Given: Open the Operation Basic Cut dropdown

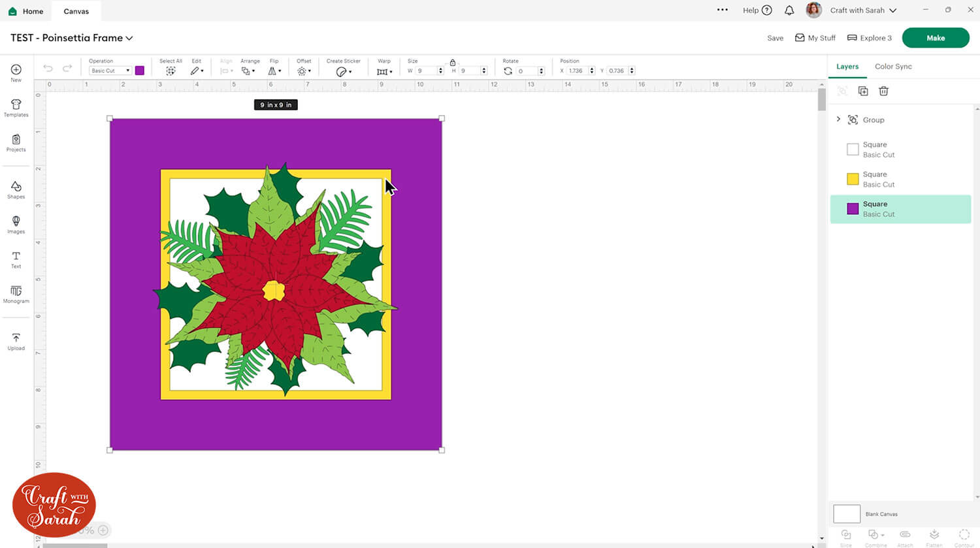Looking at the screenshot, I should [110, 71].
